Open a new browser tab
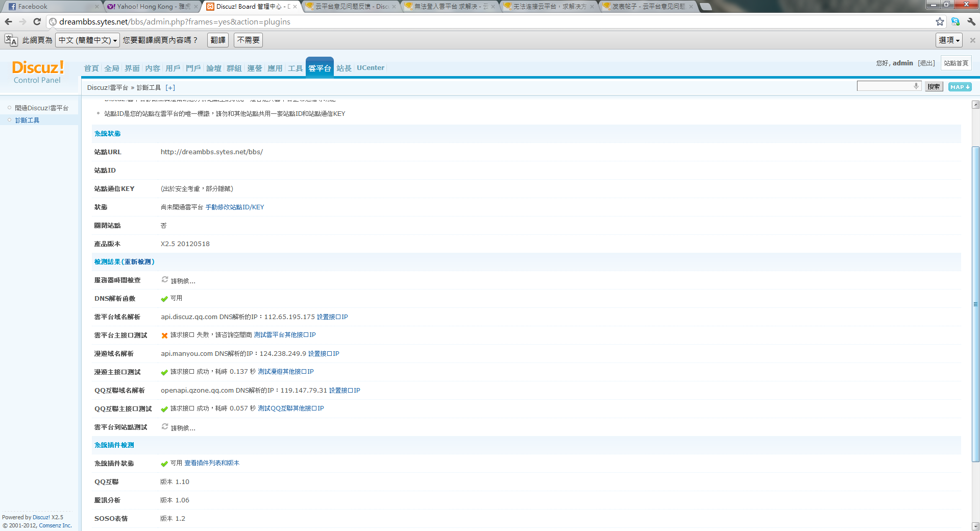Screen dimensions: 980x531 click(x=706, y=7)
